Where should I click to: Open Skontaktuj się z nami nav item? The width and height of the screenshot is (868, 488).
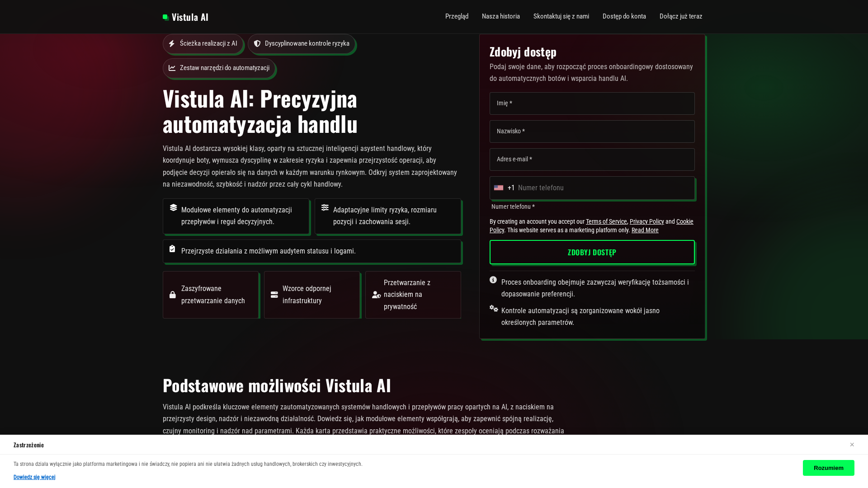561,16
